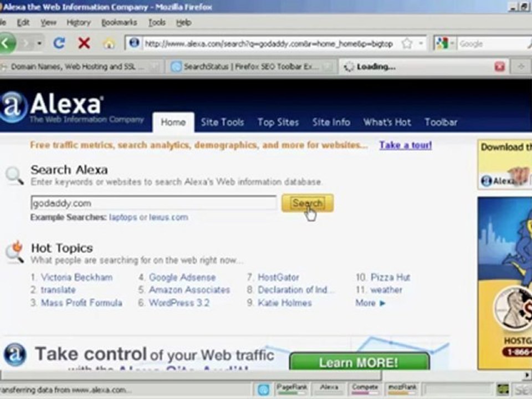The height and width of the screenshot is (399, 532).
Task: Click the horizontal scrollbar
Action: [x=192, y=375]
